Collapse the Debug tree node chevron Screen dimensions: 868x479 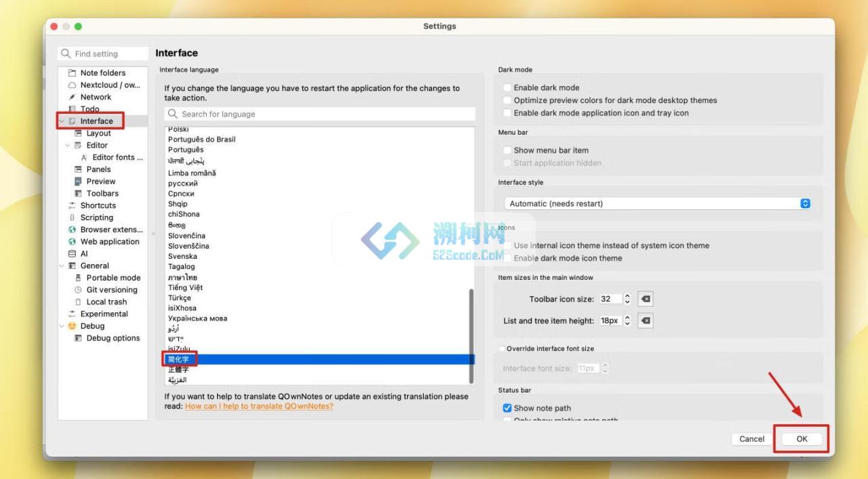tap(62, 326)
